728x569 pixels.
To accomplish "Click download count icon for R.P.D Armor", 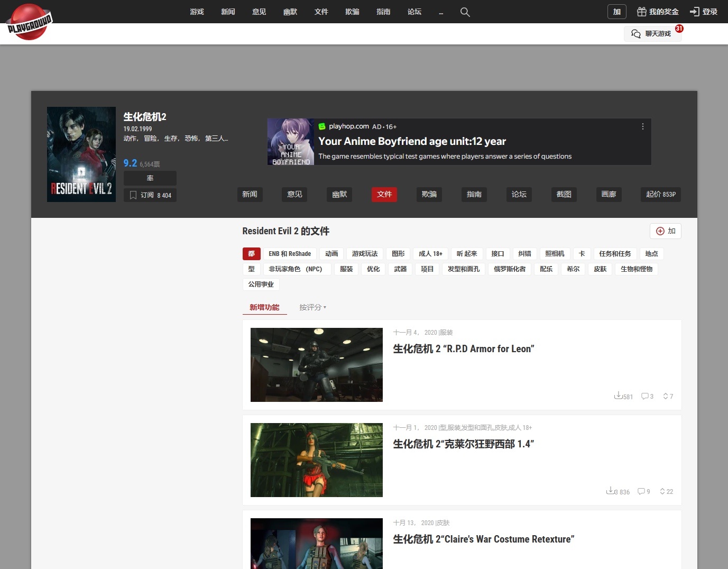I will pos(618,396).
